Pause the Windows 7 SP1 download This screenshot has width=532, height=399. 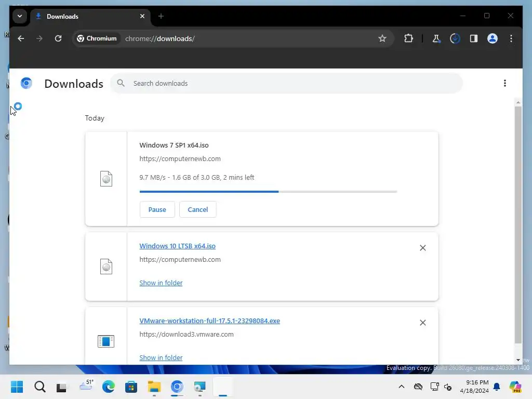157,210
